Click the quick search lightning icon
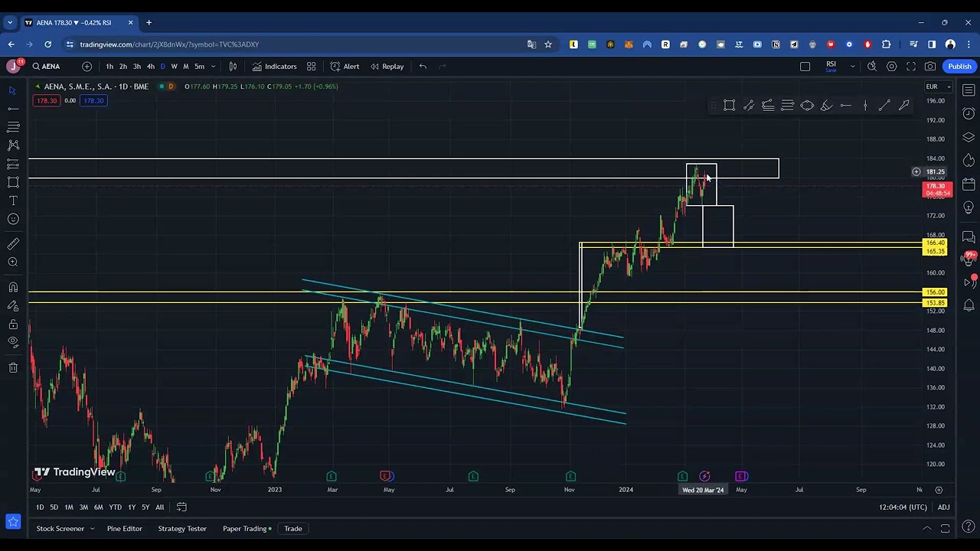The width and height of the screenshot is (980, 551). 872,67
